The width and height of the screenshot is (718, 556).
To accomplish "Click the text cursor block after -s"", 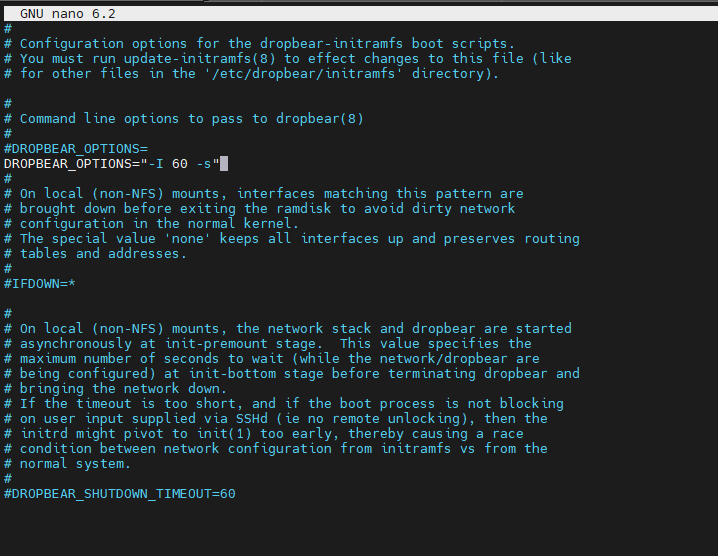I will coord(224,163).
